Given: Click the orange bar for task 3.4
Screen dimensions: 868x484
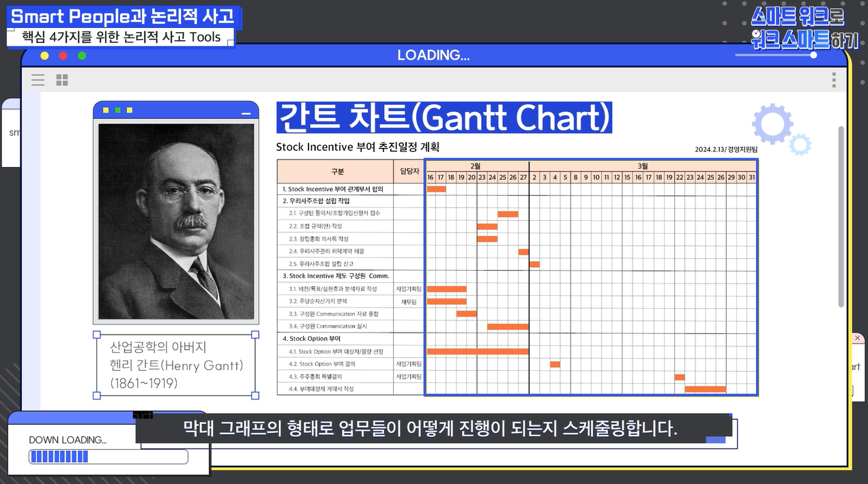Looking at the screenshot, I should 508,327.
